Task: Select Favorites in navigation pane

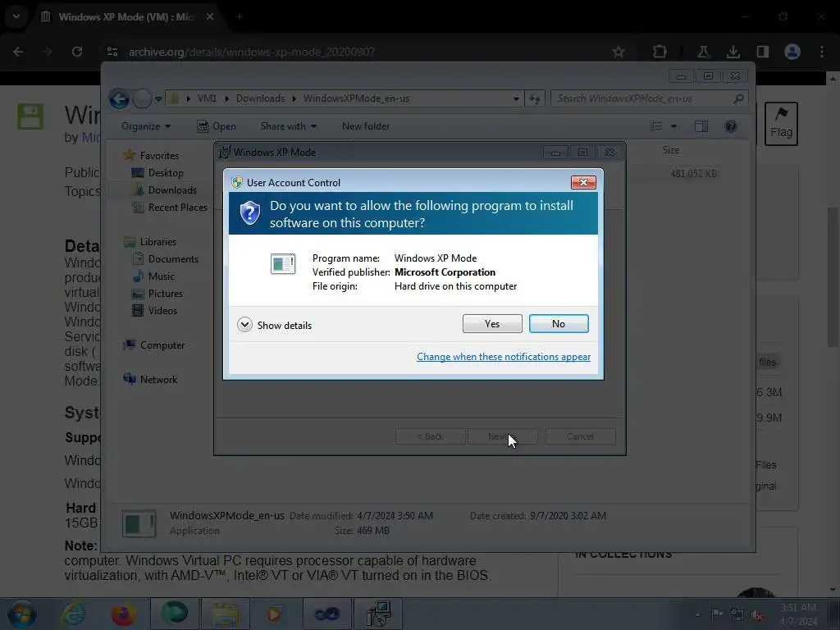Action: click(x=159, y=155)
